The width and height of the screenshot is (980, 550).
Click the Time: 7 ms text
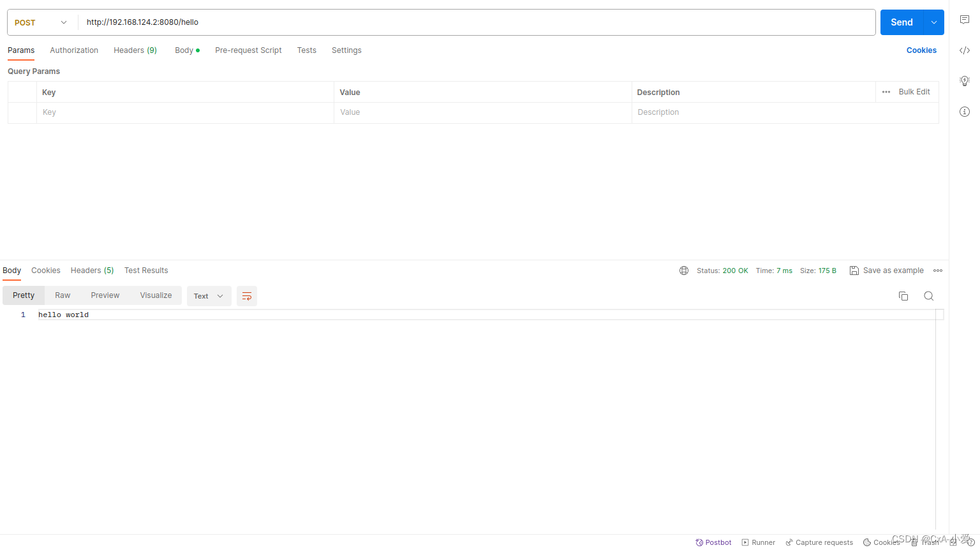(774, 271)
